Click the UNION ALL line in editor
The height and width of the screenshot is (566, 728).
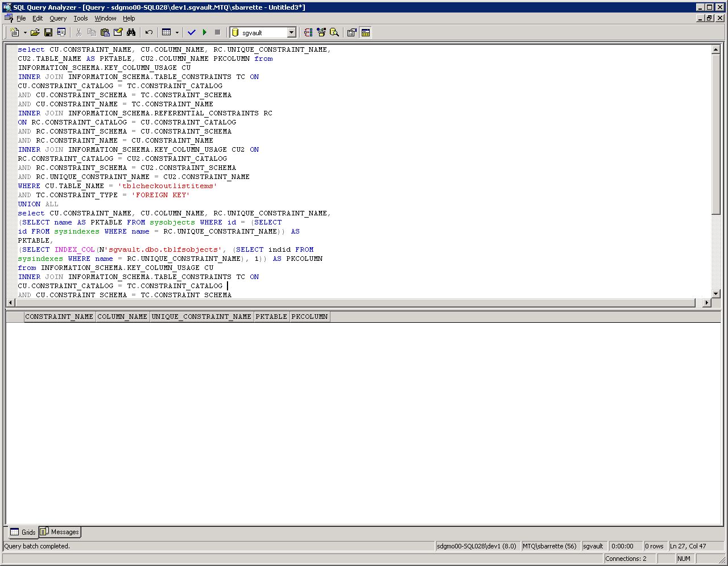(38, 204)
